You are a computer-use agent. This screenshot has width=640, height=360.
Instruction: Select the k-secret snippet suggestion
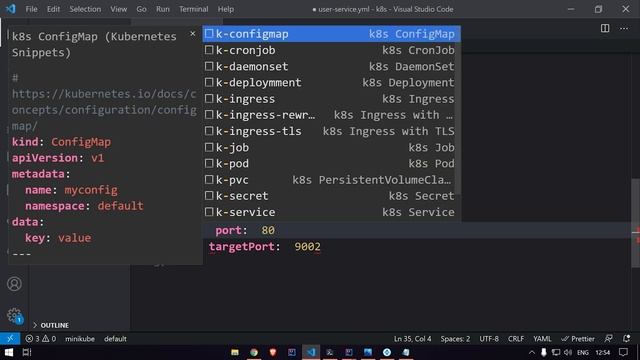click(329, 196)
